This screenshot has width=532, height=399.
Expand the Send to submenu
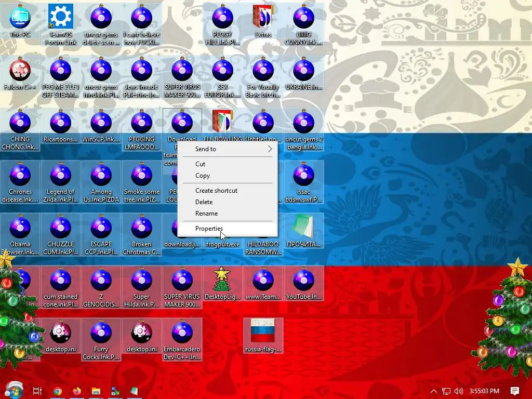(x=228, y=149)
